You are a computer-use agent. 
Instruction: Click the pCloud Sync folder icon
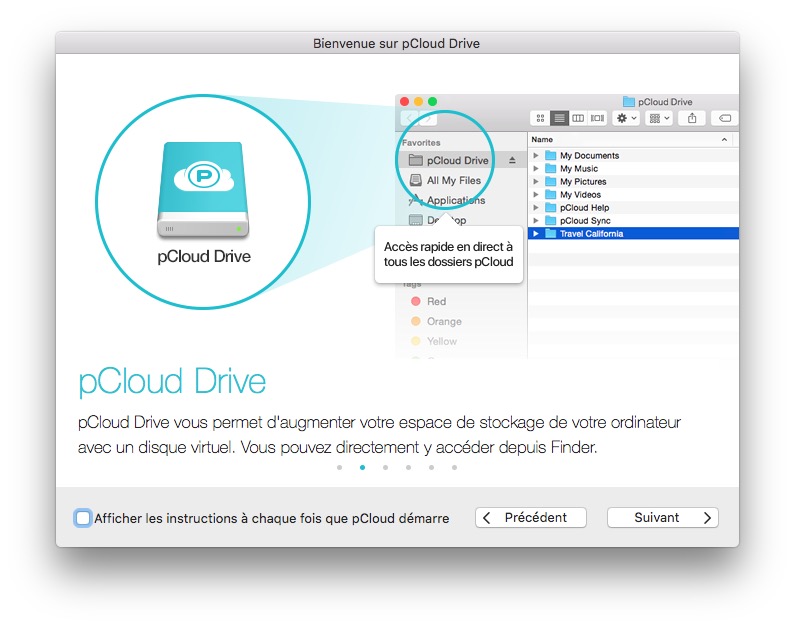(550, 220)
